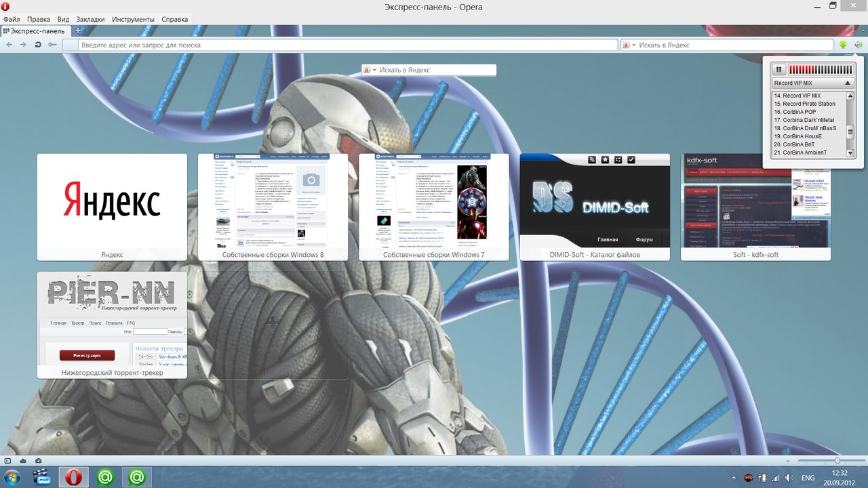Focus the address bar field
This screenshot has height=488, width=868.
(341, 45)
